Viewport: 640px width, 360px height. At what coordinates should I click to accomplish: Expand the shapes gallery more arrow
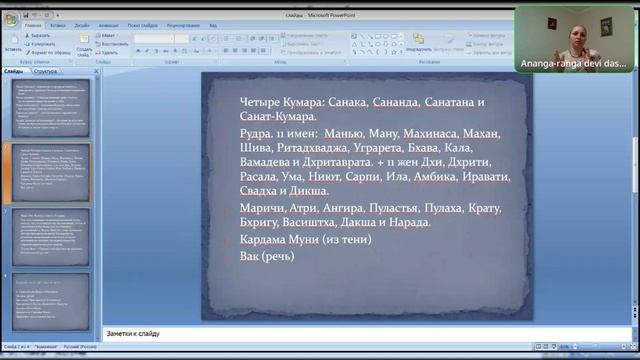[x=401, y=52]
